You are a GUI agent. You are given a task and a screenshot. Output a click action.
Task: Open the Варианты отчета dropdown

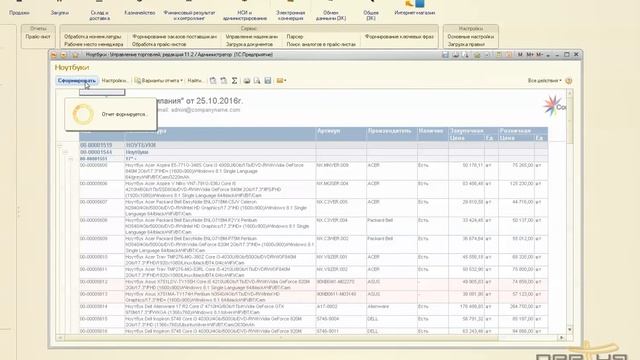point(158,81)
